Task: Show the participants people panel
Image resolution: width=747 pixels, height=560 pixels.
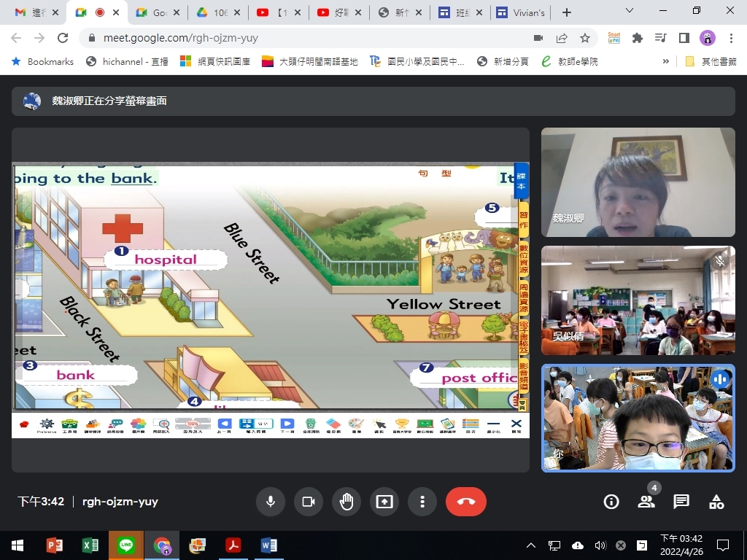Action: (646, 502)
